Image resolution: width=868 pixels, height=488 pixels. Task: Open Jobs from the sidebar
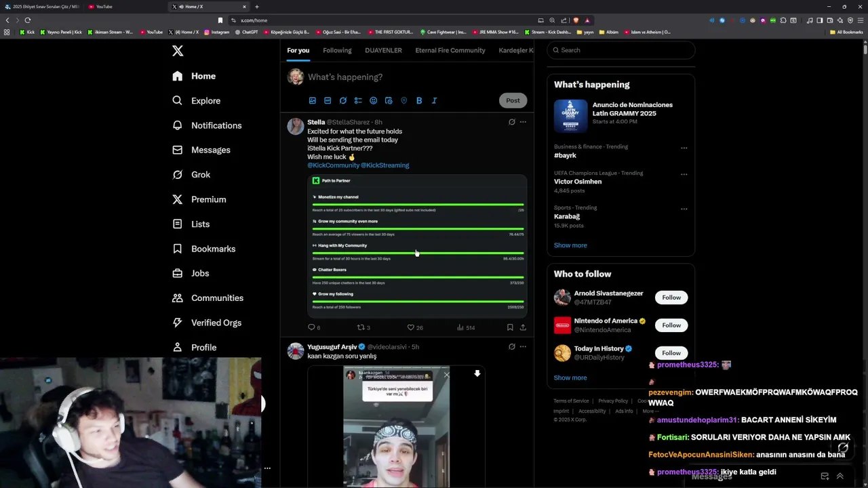click(x=191, y=273)
